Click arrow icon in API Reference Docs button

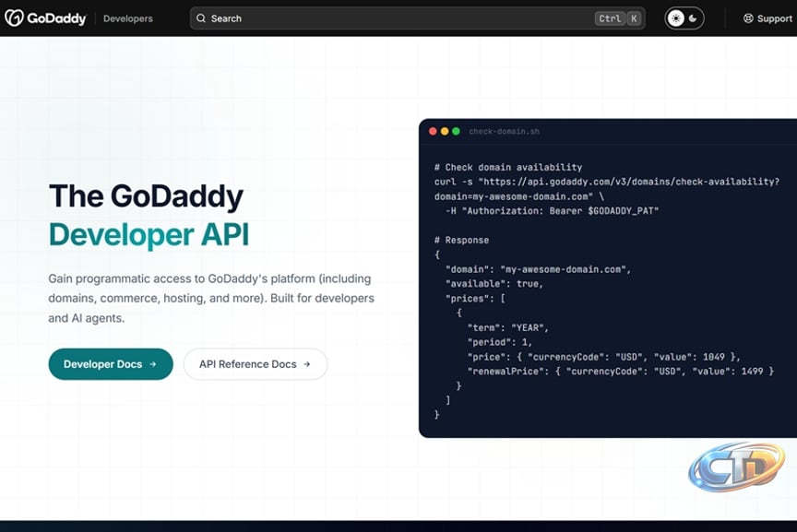click(x=306, y=364)
